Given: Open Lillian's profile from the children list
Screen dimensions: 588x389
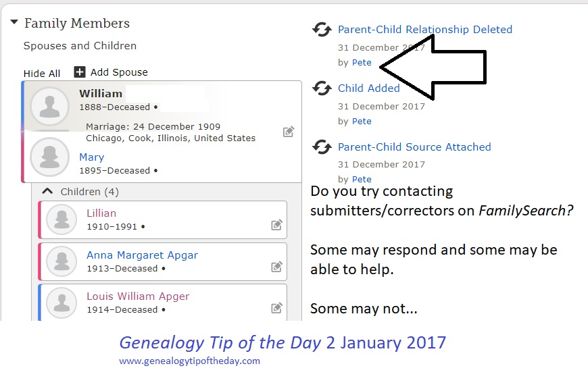Looking at the screenshot, I should (101, 213).
